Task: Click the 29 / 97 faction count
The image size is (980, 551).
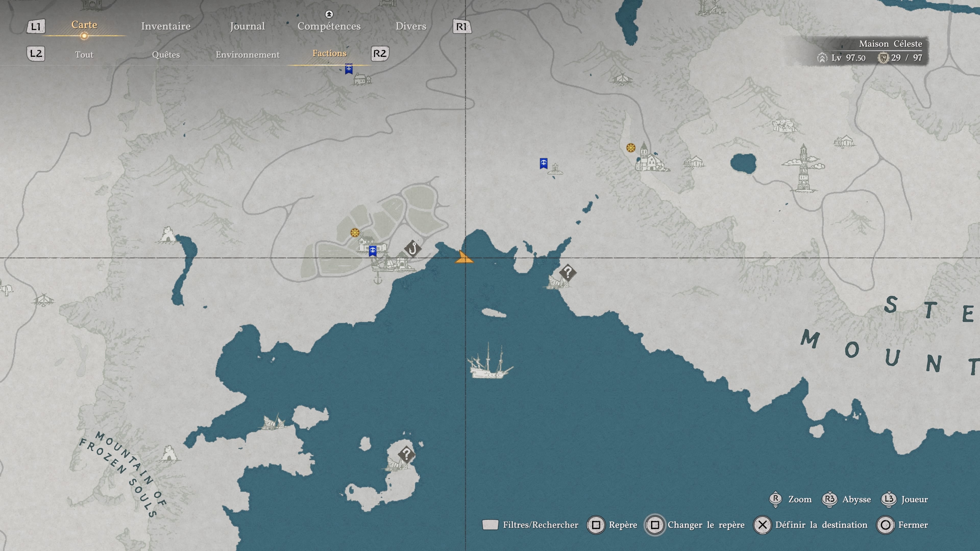Action: (x=906, y=58)
